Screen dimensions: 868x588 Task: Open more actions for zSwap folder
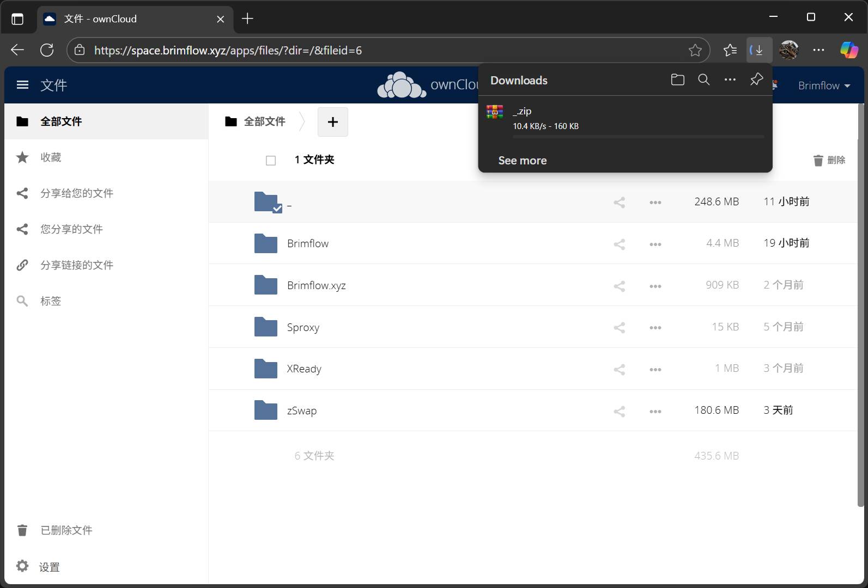pyautogui.click(x=655, y=411)
